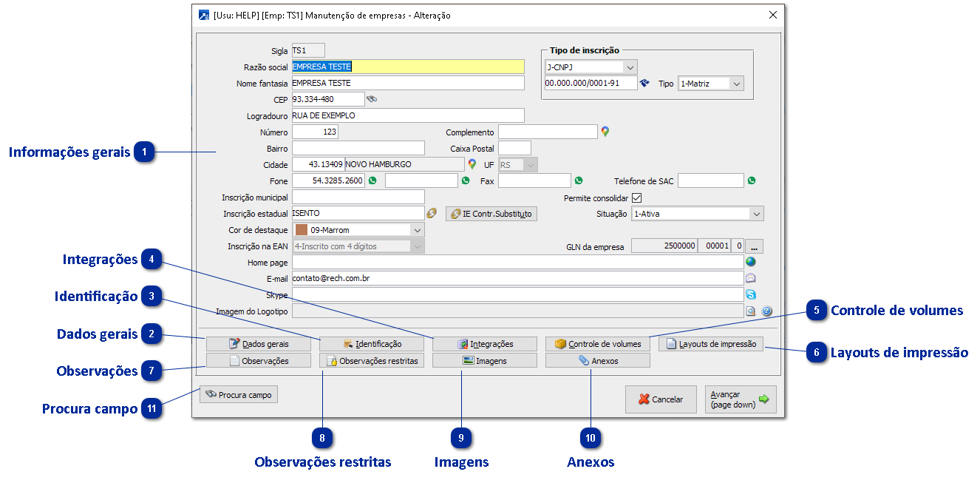Click into the Bairro input field
This screenshot has width=980, height=483.
point(358,148)
